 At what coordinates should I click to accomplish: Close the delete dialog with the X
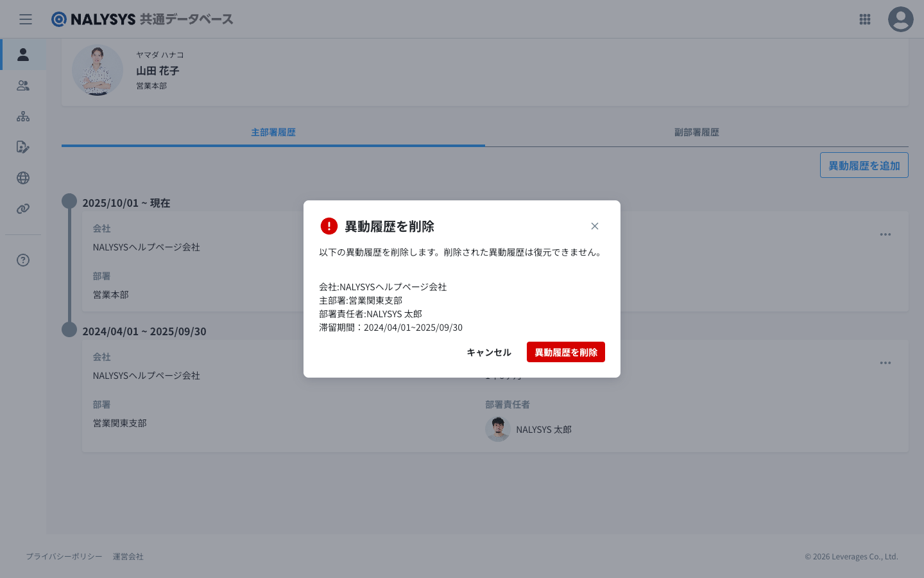(595, 226)
